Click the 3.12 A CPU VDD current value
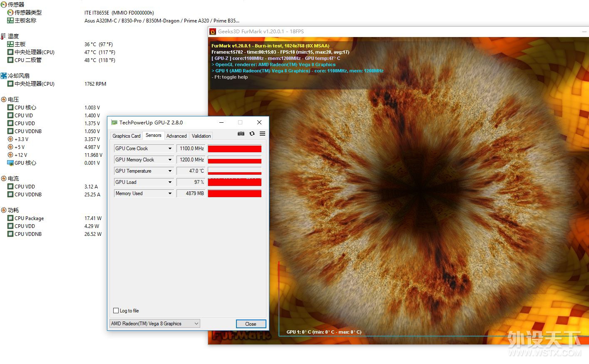The height and width of the screenshot is (364, 589). pyautogui.click(x=91, y=187)
